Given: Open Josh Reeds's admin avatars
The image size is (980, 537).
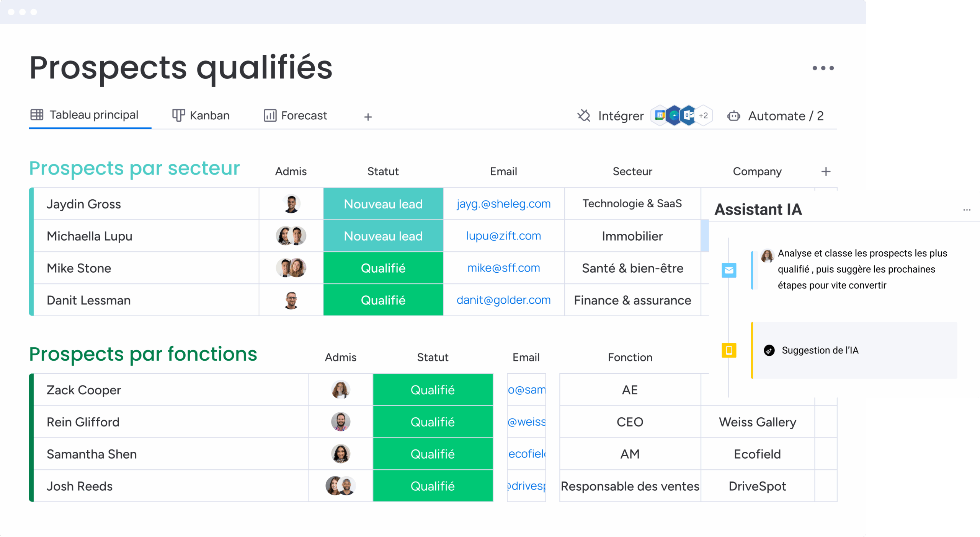Looking at the screenshot, I should (340, 486).
